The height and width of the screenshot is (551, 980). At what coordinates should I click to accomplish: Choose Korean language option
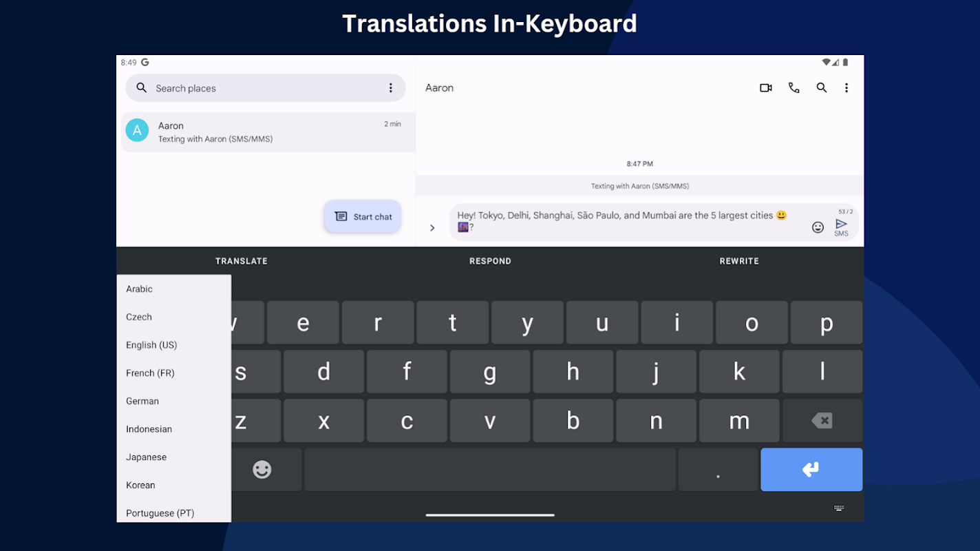pos(174,485)
